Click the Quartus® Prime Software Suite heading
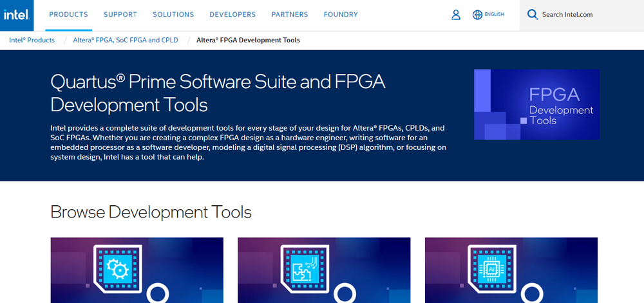 pyautogui.click(x=218, y=94)
